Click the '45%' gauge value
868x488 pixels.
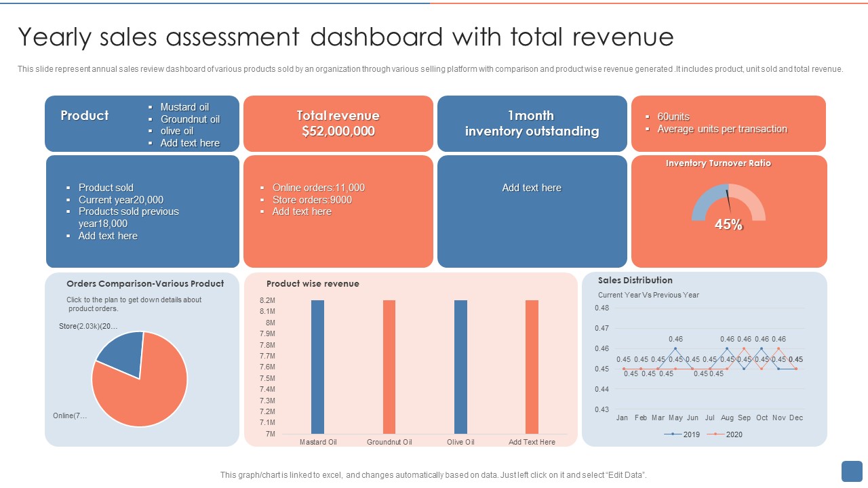coord(728,224)
